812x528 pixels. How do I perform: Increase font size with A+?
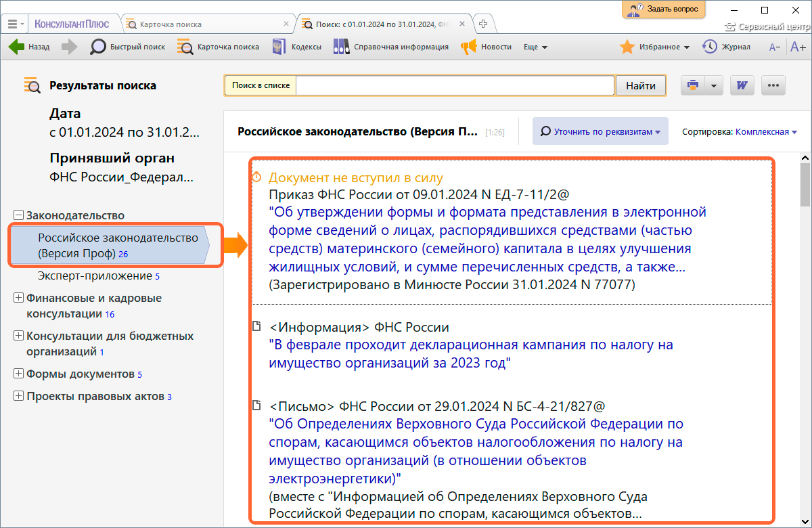coord(798,47)
